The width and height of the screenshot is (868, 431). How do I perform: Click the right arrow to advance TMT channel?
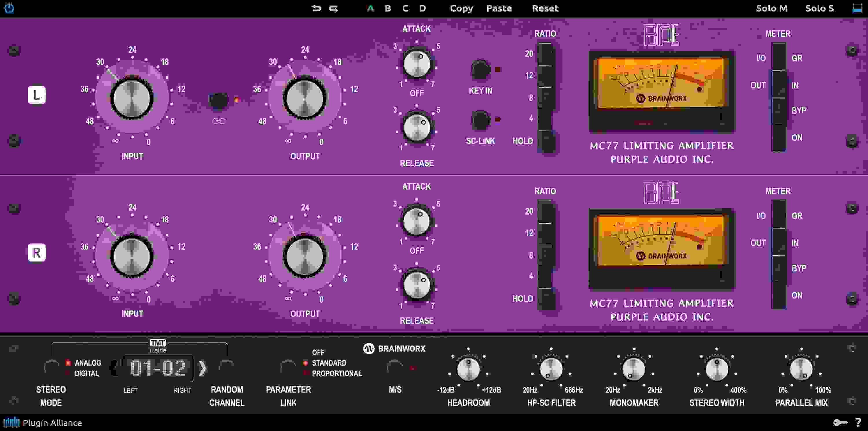pos(203,369)
